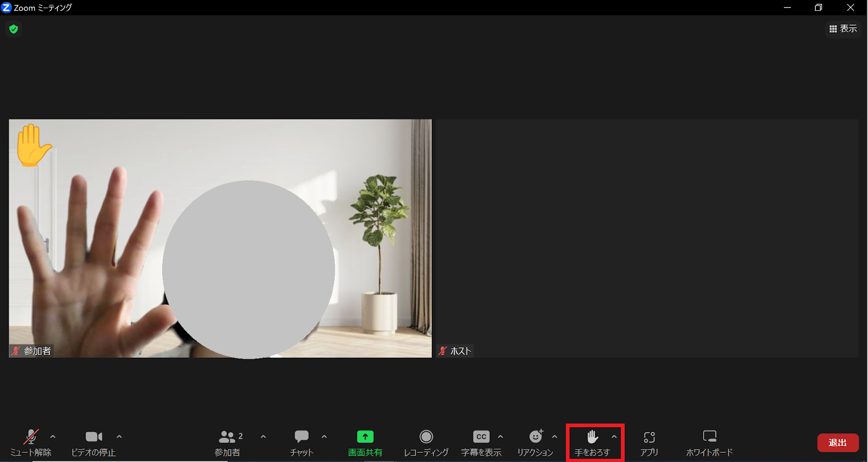The width and height of the screenshot is (868, 462).
Task: Start レコーディング recording
Action: point(426,443)
